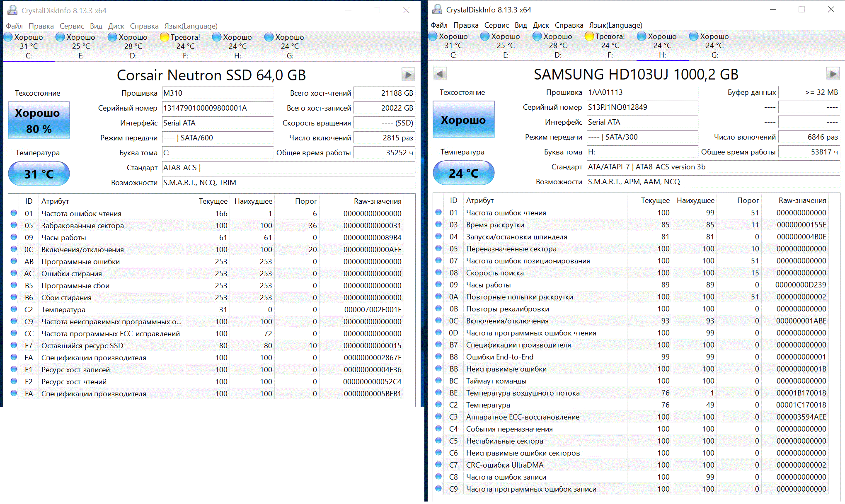Click the Порог column header in left window
The image size is (845, 504).
pos(306,201)
